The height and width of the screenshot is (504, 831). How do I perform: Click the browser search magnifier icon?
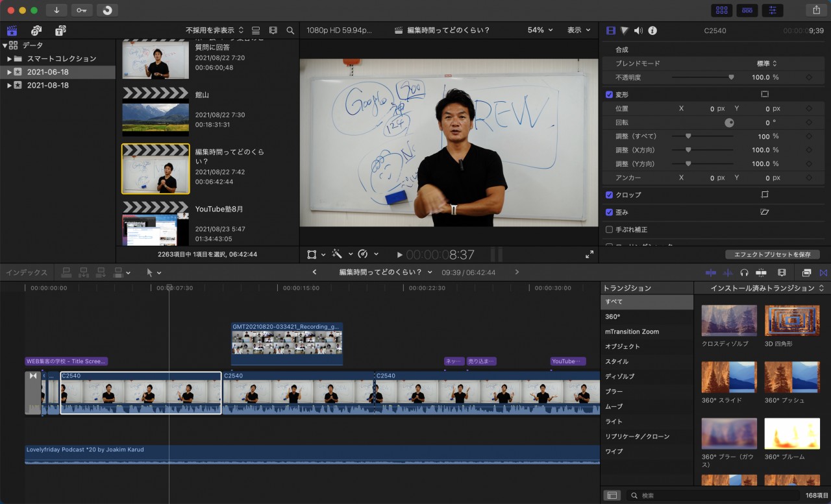click(290, 30)
